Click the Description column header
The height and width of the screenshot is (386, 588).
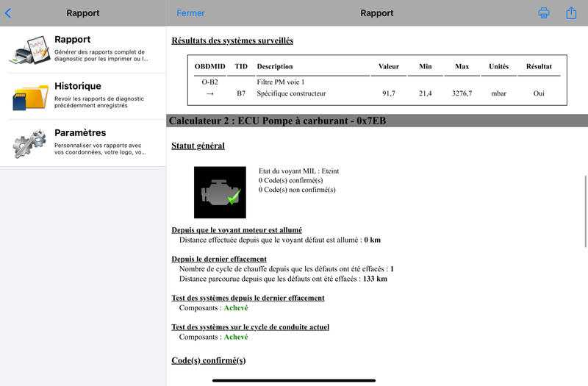pyautogui.click(x=274, y=66)
